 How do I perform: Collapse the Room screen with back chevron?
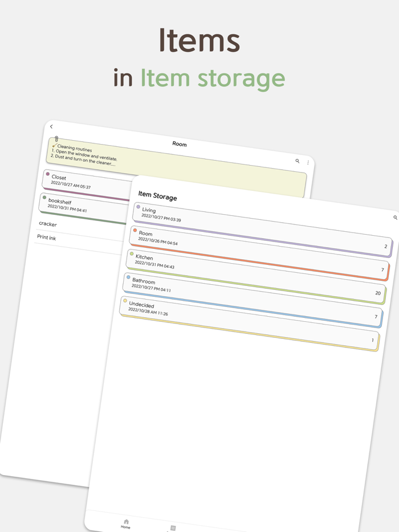[52, 126]
